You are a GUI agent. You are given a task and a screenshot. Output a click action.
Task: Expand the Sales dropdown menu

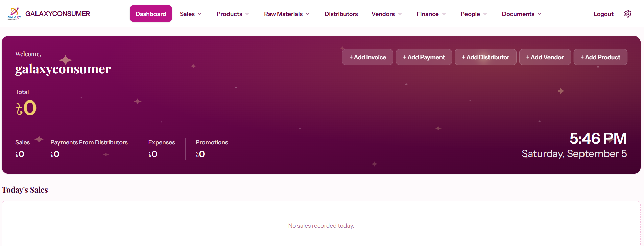191,14
